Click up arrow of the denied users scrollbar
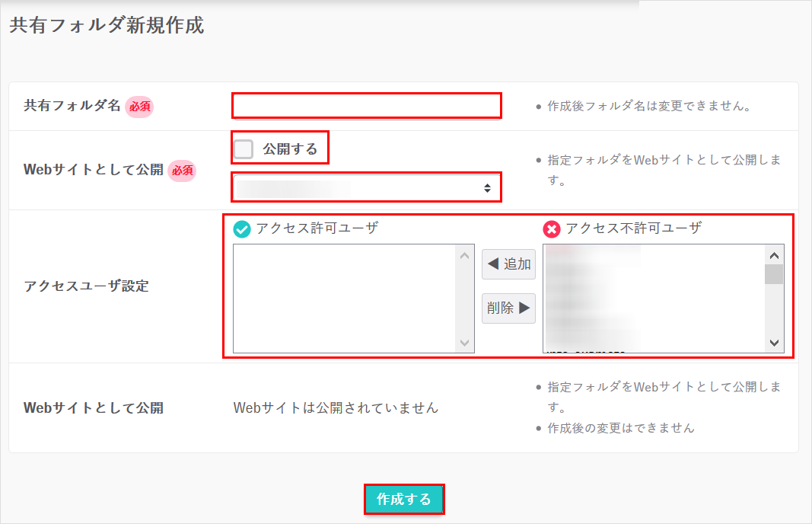Viewport: 812px width, 524px height. pyautogui.click(x=774, y=256)
